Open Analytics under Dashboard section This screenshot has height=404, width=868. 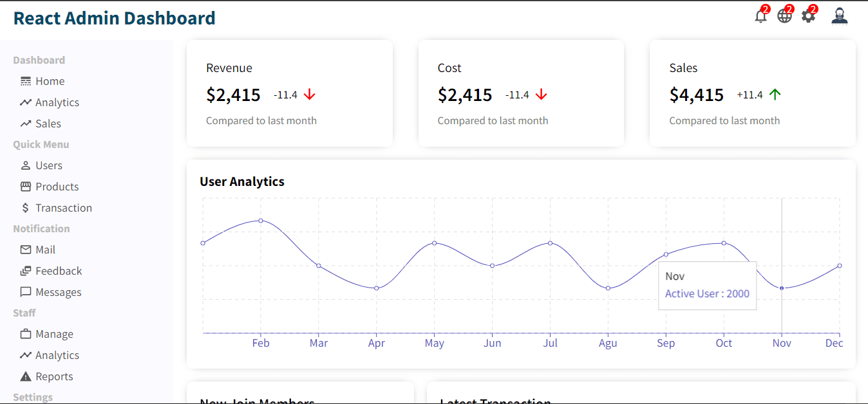tap(57, 102)
